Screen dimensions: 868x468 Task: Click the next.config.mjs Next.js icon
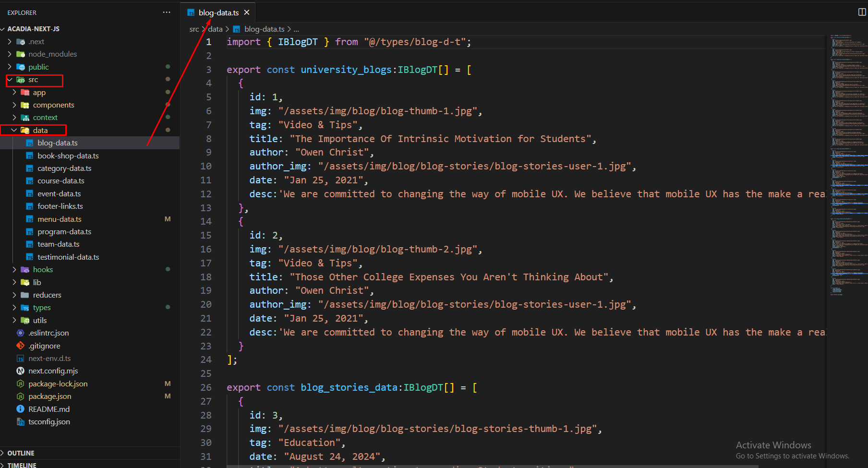(x=20, y=371)
